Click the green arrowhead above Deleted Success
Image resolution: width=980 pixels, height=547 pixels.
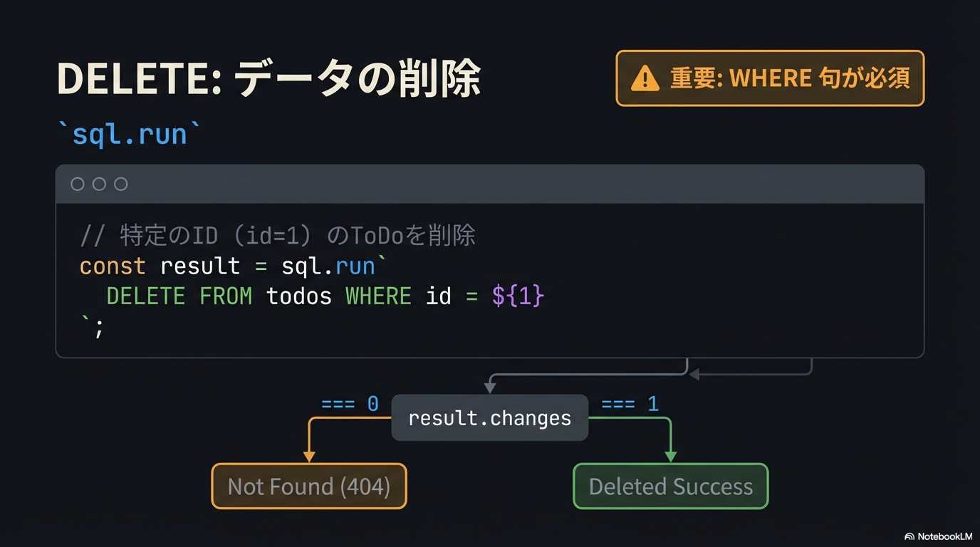670,456
